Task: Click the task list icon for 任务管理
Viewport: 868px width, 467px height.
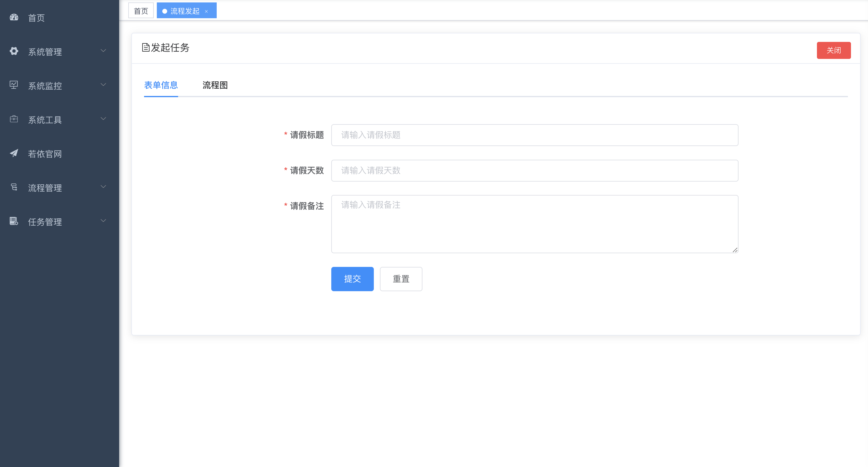Action: [14, 221]
